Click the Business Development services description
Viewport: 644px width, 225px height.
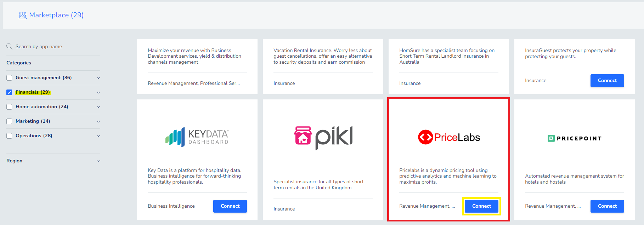[x=194, y=56]
